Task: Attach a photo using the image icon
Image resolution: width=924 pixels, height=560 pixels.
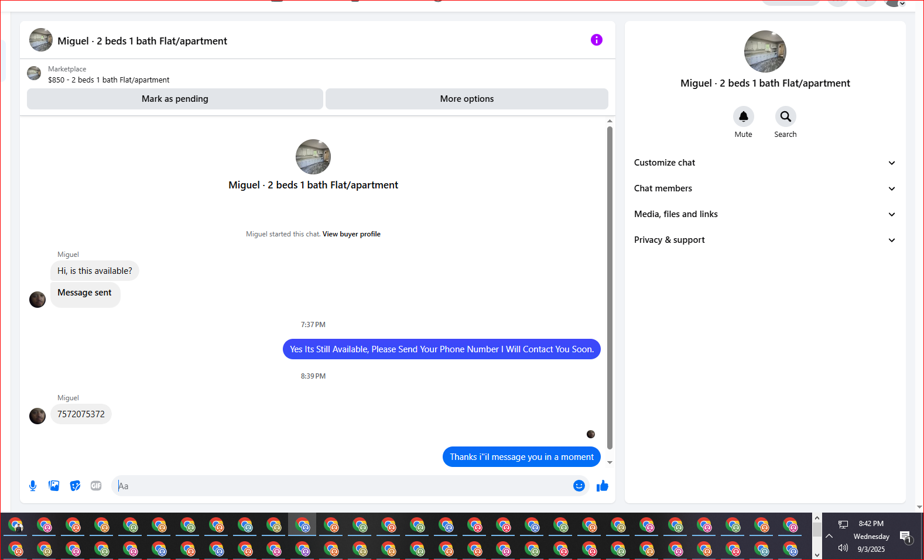Action: (54, 486)
